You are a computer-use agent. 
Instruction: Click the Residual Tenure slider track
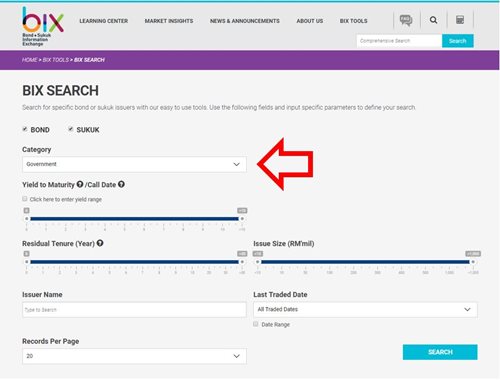pyautogui.click(x=134, y=262)
